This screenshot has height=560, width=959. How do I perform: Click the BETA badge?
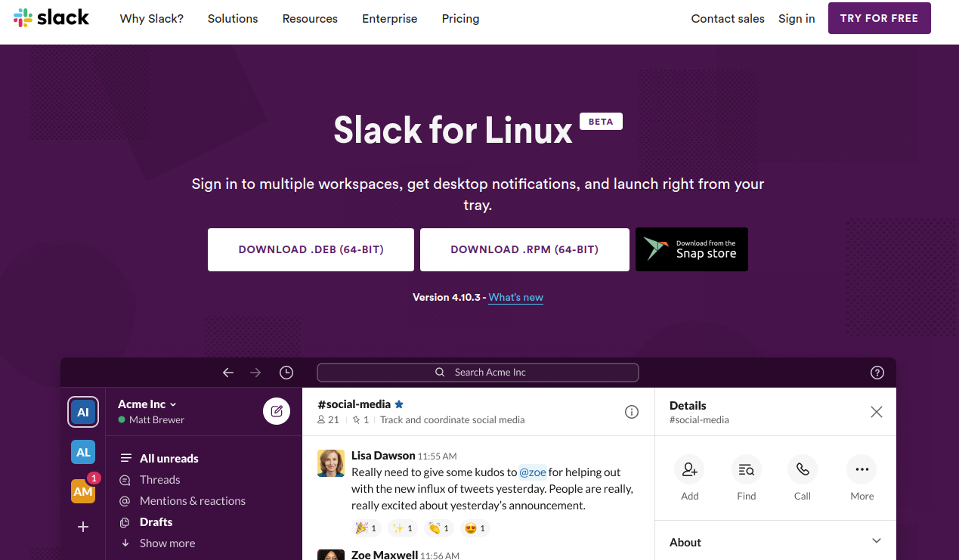[601, 121]
